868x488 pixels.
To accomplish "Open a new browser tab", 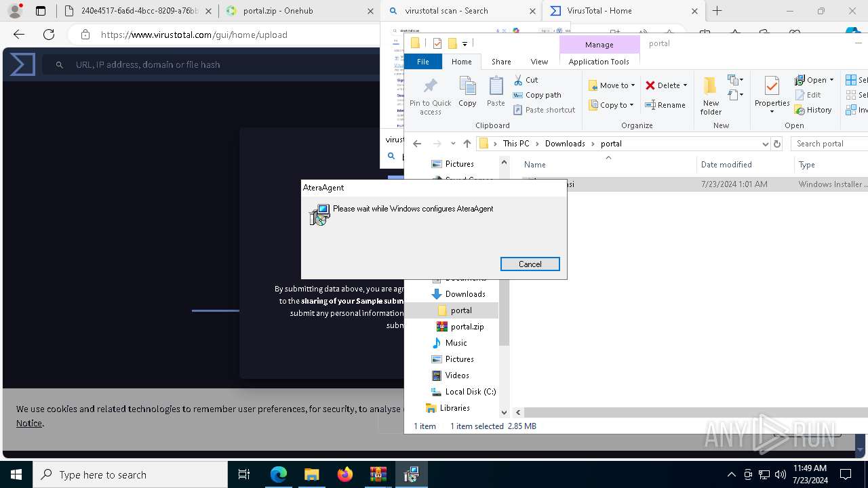I will point(717,11).
